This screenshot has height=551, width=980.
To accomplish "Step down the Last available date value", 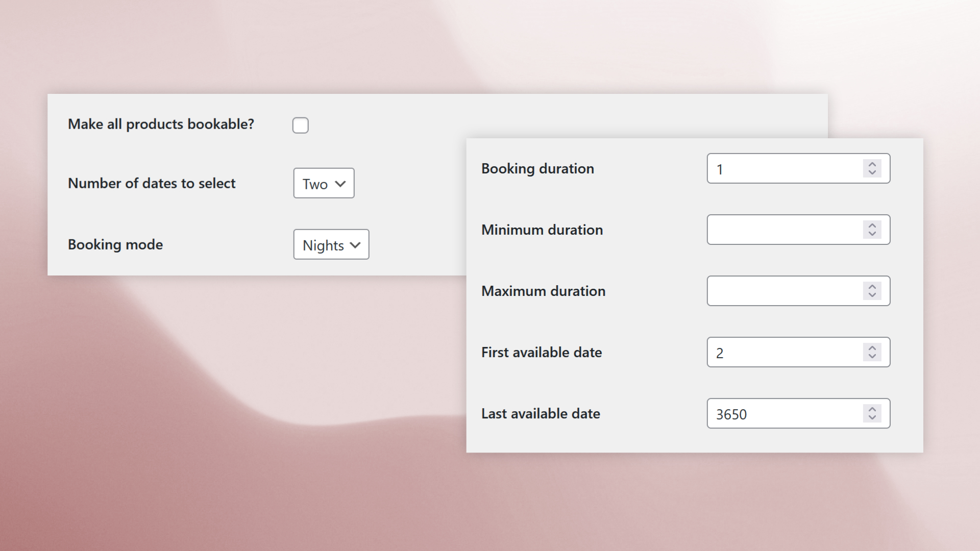I will click(x=872, y=417).
